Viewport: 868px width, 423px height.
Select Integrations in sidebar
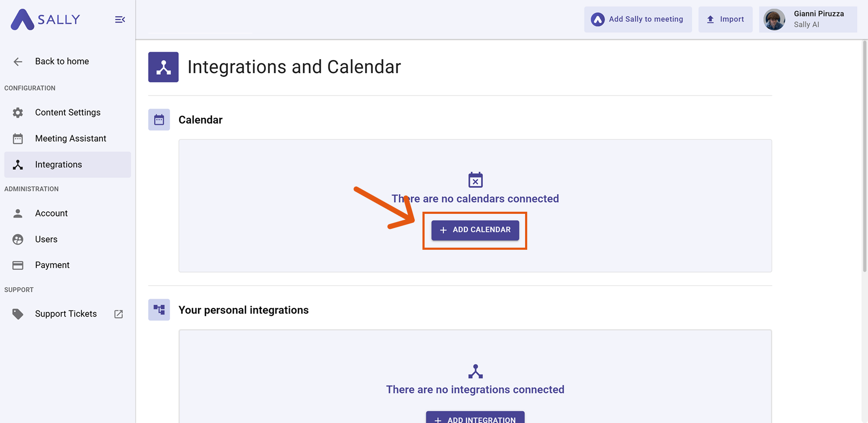(x=59, y=165)
